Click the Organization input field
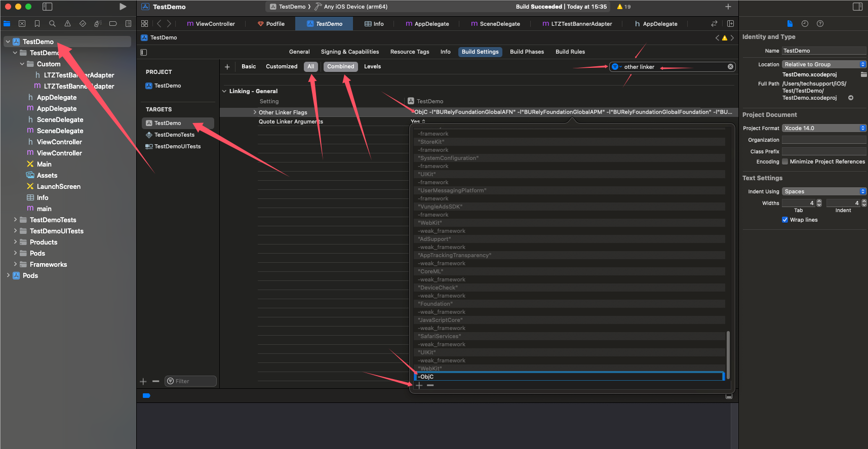This screenshot has height=449, width=868. [x=824, y=140]
